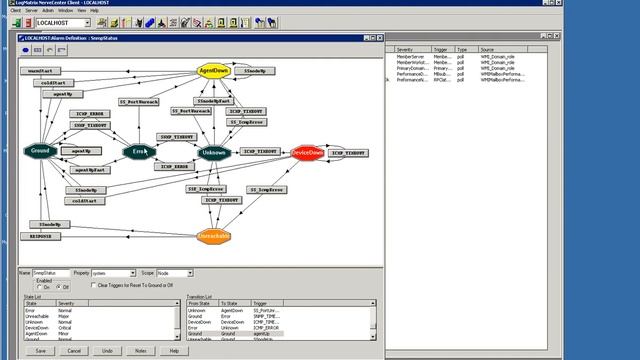Click the checkmark pencil toolbar icon
The width and height of the screenshot is (640, 360).
pyautogui.click(x=185, y=23)
